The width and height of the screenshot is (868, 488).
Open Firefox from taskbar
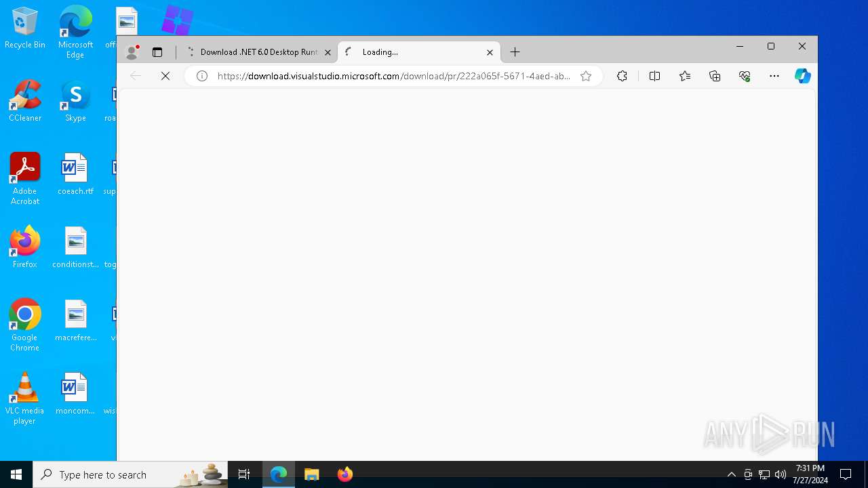(x=345, y=474)
